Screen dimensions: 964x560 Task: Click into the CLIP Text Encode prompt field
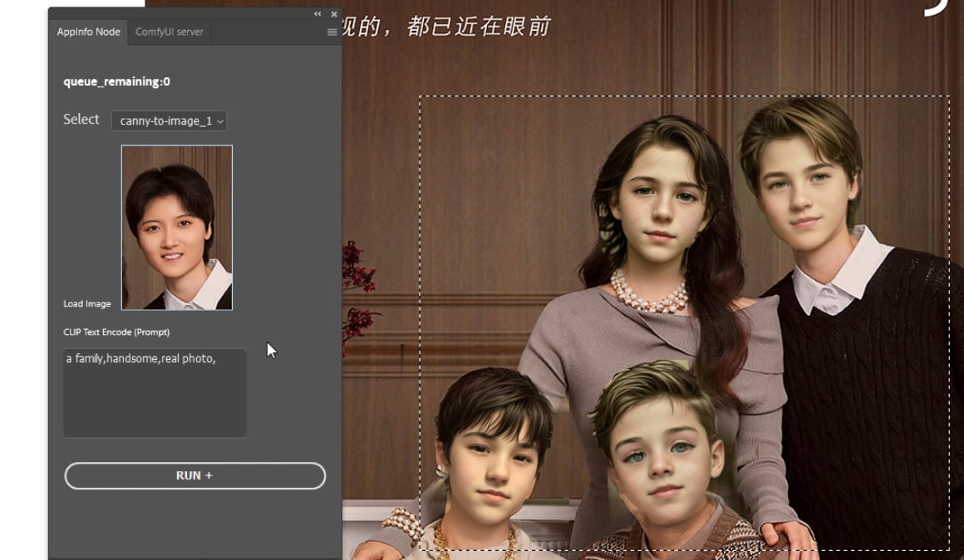click(x=155, y=393)
